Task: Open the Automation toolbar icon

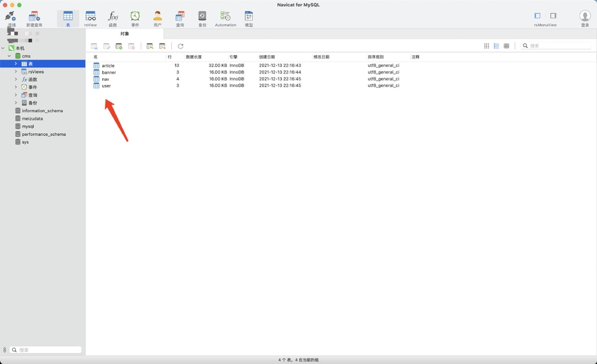Action: click(x=226, y=17)
